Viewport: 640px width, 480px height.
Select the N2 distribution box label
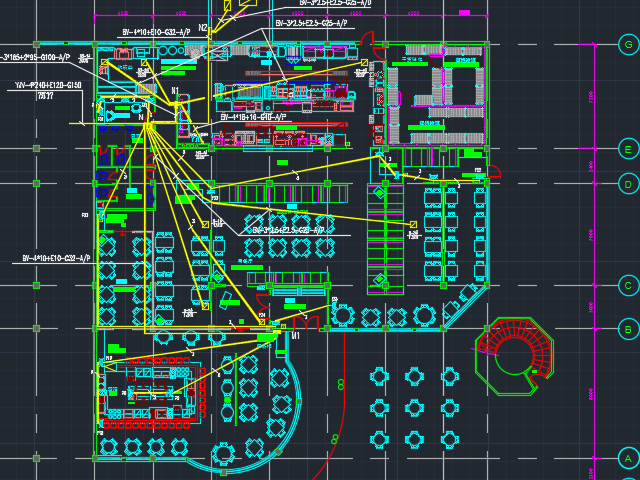tap(203, 28)
